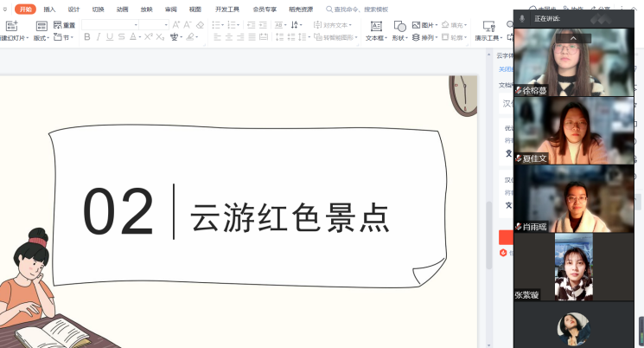Image resolution: width=644 pixels, height=348 pixels.
Task: Toggle subscript formatting
Action: (161, 38)
